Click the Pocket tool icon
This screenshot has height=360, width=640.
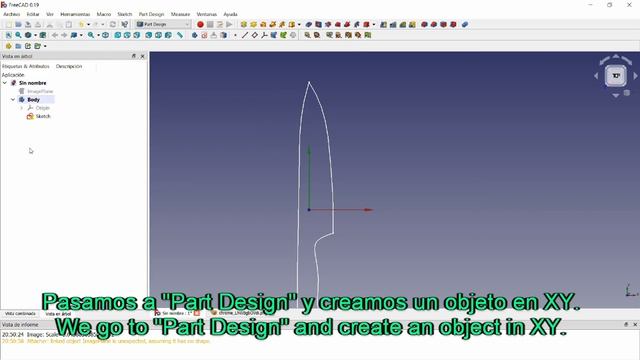click(x=309, y=24)
